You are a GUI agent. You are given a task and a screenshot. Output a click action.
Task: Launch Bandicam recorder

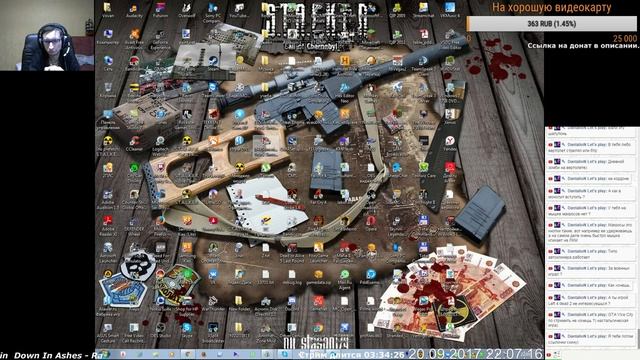[134, 64]
